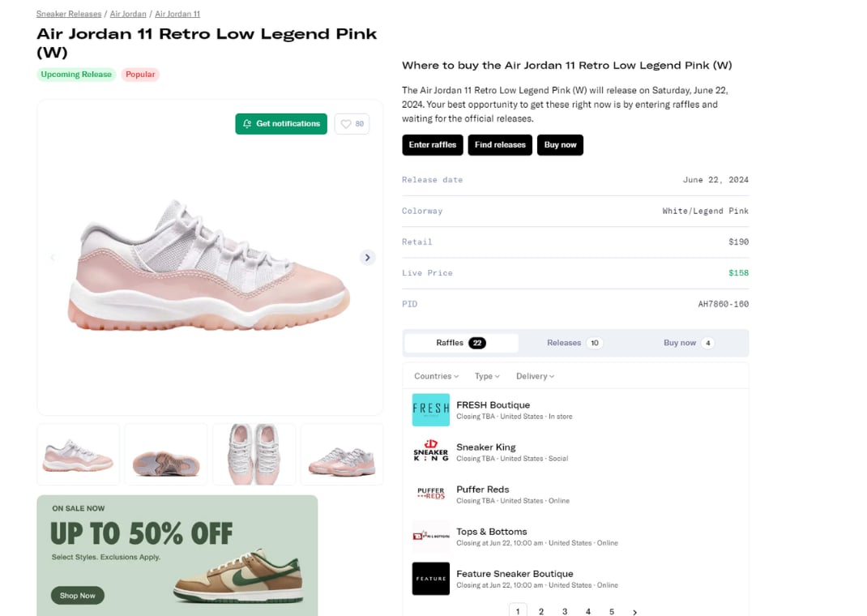The height and width of the screenshot is (616, 867).
Task: Open the Puffer Reds logo
Action: coord(430,494)
